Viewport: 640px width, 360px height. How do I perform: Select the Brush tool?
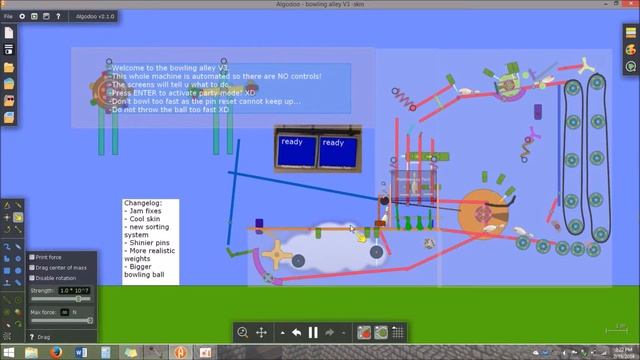(x=7, y=247)
